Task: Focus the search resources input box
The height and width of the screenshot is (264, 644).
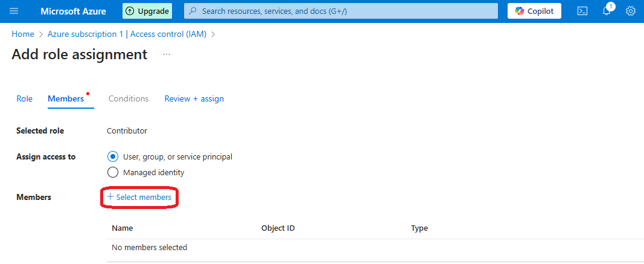Action: coord(344,11)
